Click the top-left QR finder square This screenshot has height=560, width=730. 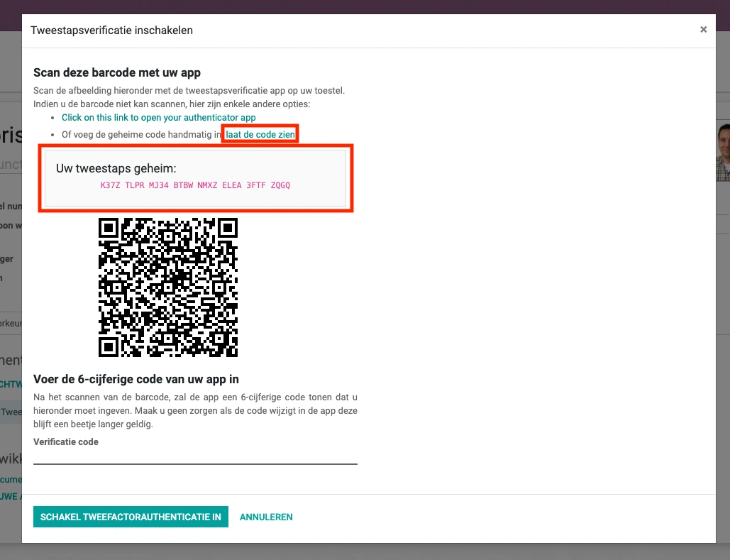(x=109, y=228)
